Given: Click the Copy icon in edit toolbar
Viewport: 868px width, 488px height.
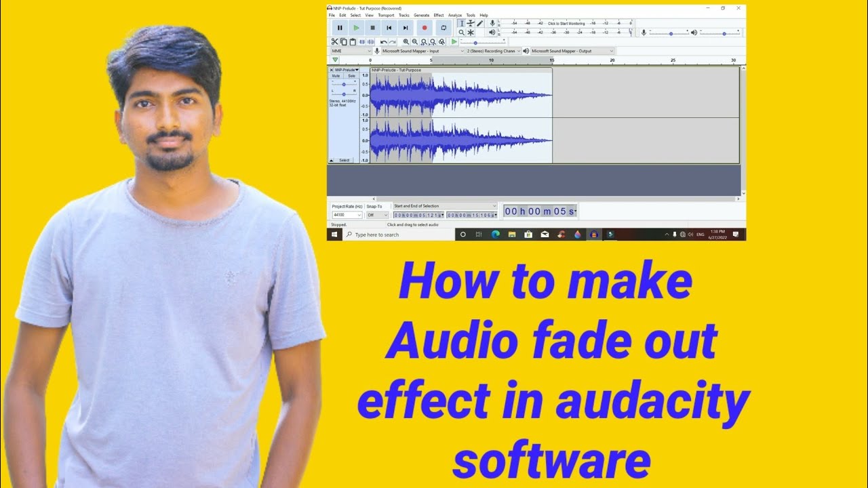Looking at the screenshot, I should click(343, 42).
